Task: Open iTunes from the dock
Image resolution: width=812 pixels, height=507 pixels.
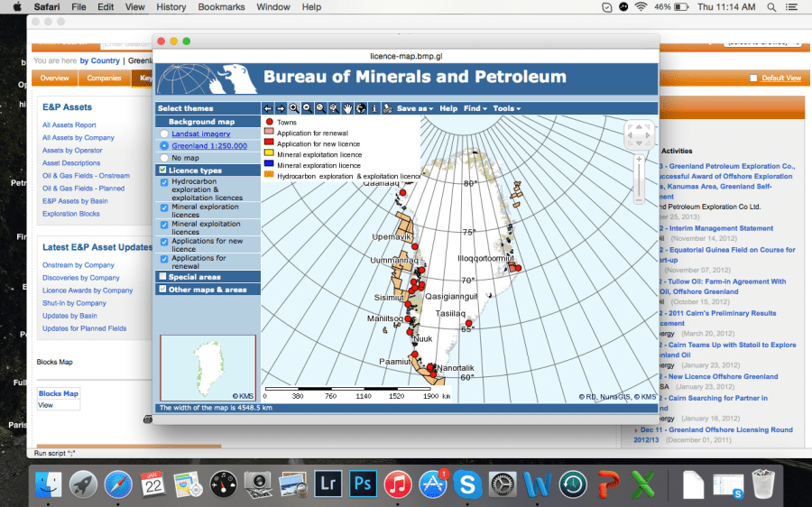Action: pyautogui.click(x=398, y=484)
